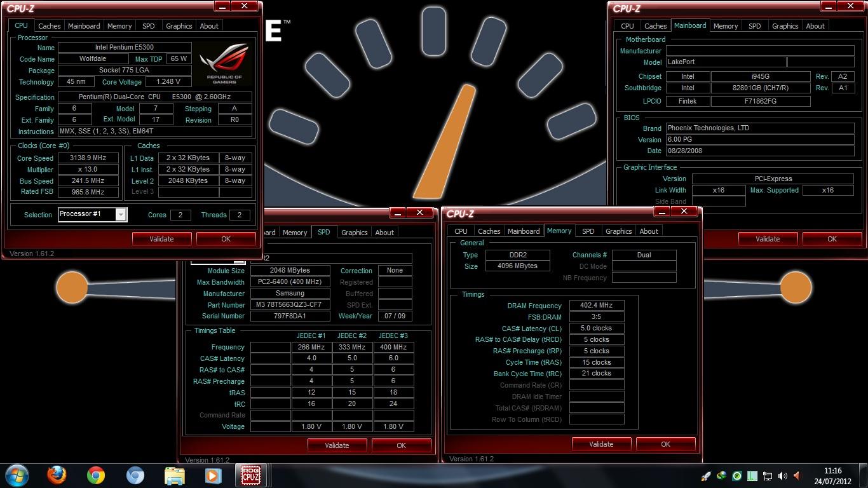The height and width of the screenshot is (488, 868).
Task: Click OK in the CPU window
Action: (226, 239)
